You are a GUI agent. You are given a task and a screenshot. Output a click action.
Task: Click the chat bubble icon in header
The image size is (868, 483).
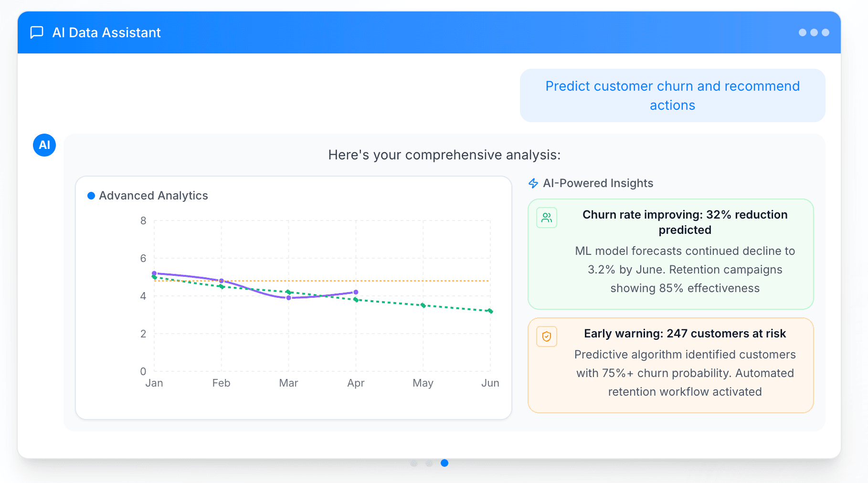tap(37, 32)
